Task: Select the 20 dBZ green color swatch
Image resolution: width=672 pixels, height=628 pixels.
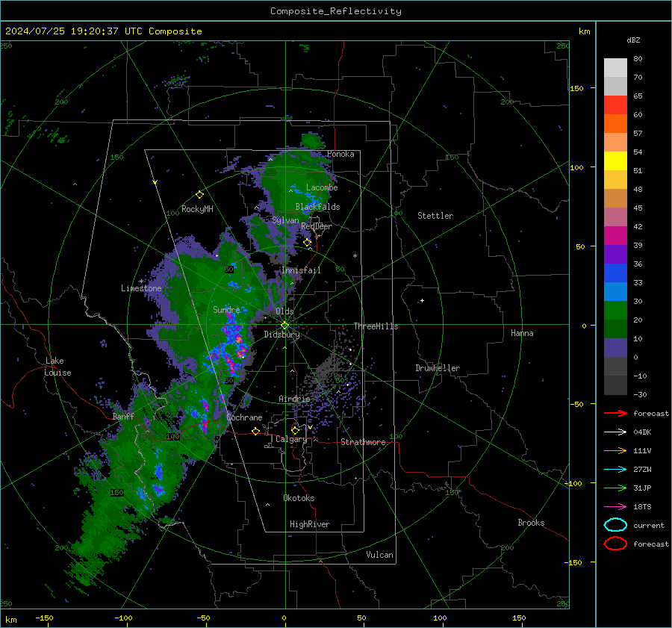Action: pos(615,311)
